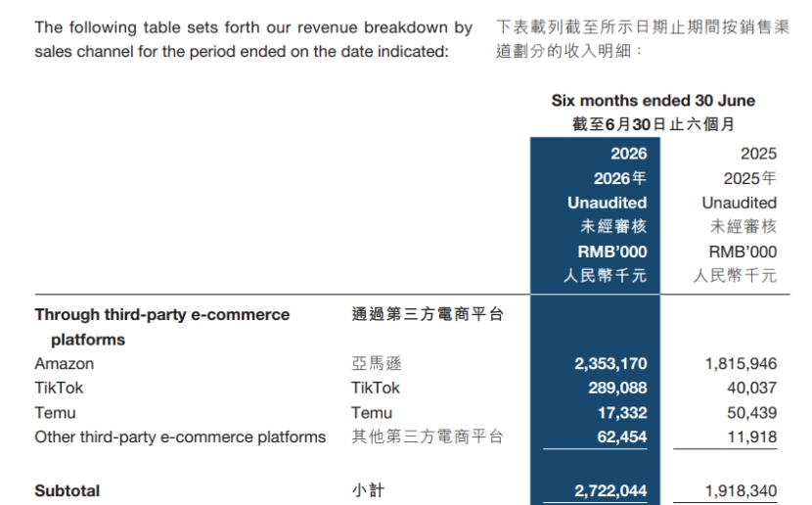Click the TikTok label in the Chinese column
Image resolution: width=812 pixels, height=505 pixels.
pyautogui.click(x=376, y=388)
